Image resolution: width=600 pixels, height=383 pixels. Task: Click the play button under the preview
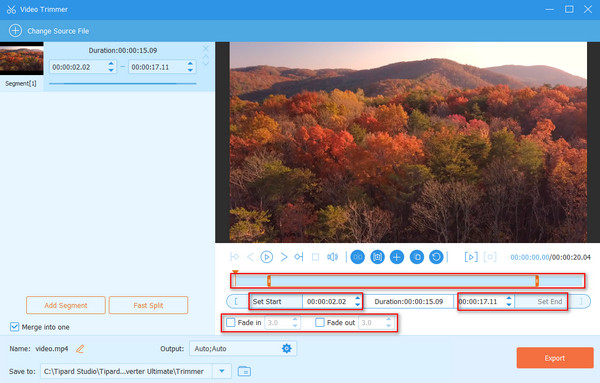pyautogui.click(x=266, y=257)
